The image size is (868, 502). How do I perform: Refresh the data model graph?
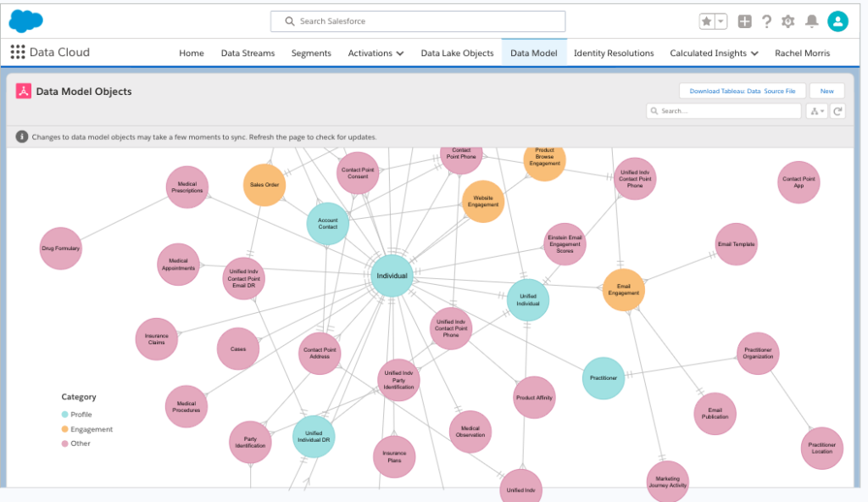[x=837, y=111]
